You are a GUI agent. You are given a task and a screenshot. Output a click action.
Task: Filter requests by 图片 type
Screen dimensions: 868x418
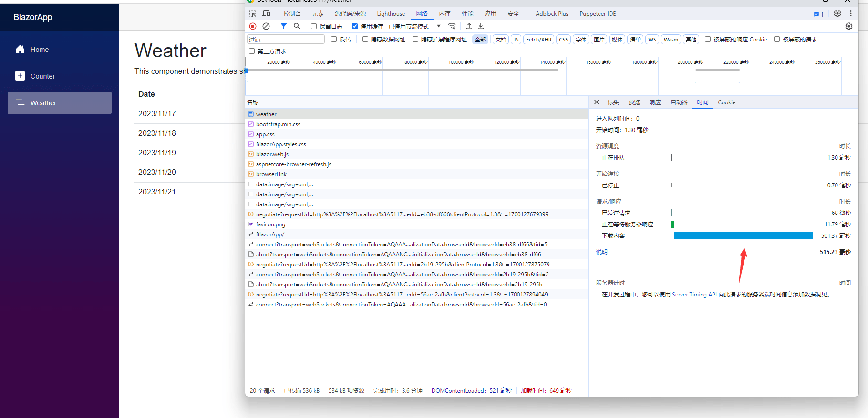point(599,40)
